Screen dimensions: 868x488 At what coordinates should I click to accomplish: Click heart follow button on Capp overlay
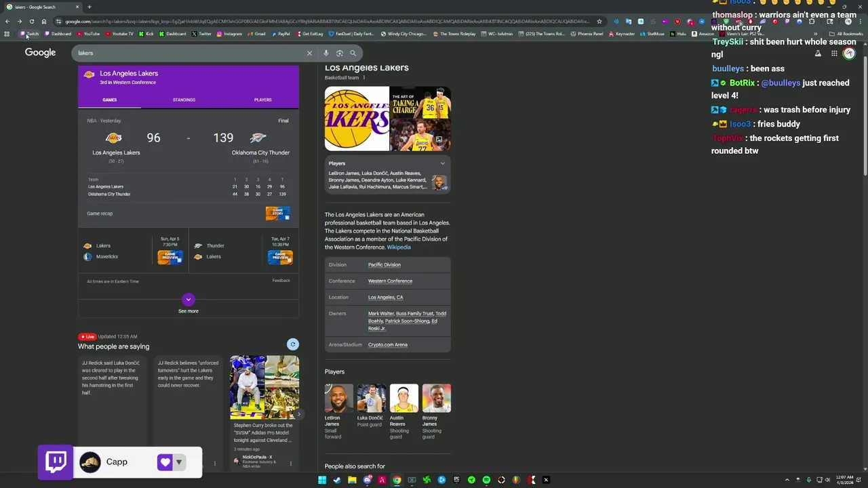click(x=165, y=462)
